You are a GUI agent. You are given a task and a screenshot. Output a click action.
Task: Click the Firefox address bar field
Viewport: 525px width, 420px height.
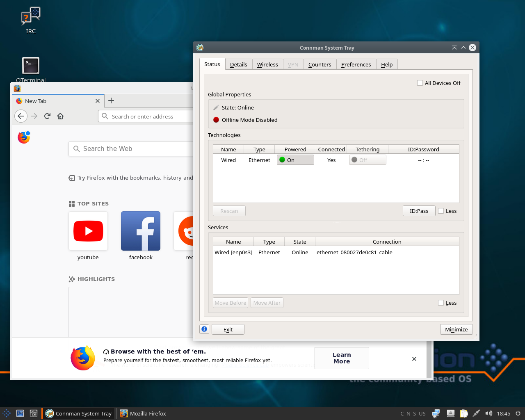(x=146, y=116)
